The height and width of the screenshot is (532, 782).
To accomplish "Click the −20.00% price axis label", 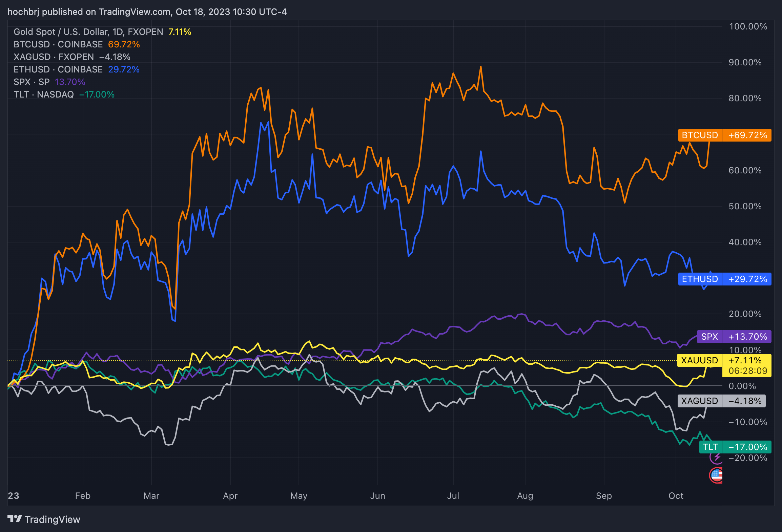I will [x=748, y=458].
